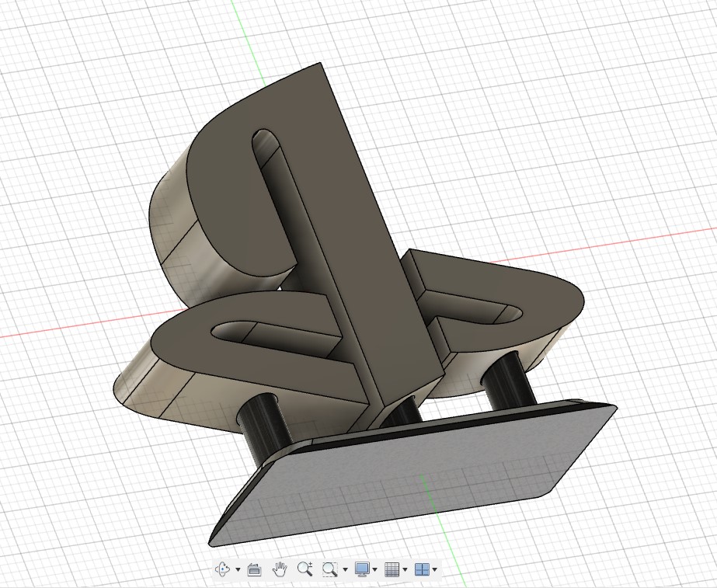This screenshot has width=717, height=588.
Task: Expand the Viewports dropdown arrow
Action: point(434,569)
